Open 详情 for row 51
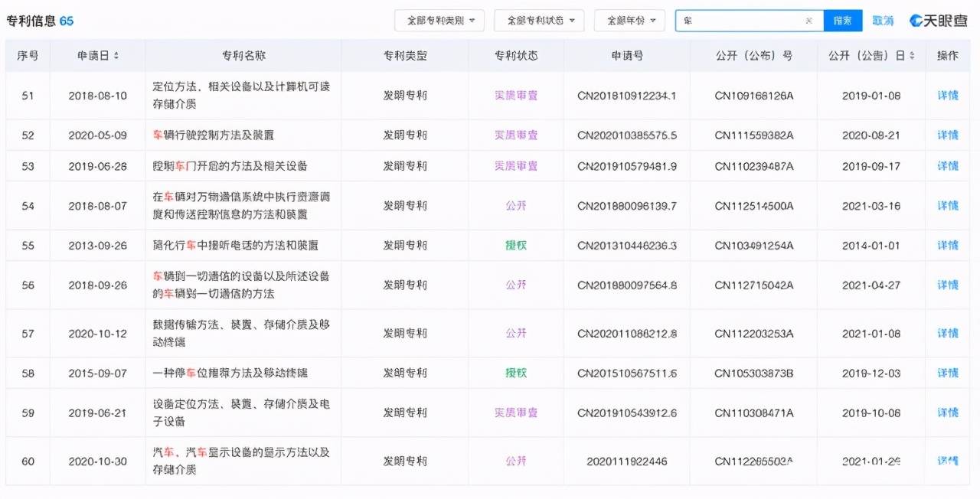The width and height of the screenshot is (980, 499). click(948, 96)
